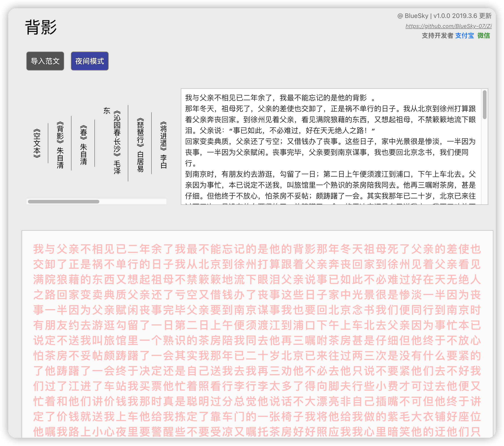The height and width of the screenshot is (446, 504).
Task: Click the BlueSky v1.0.0 version text
Action: point(444,16)
